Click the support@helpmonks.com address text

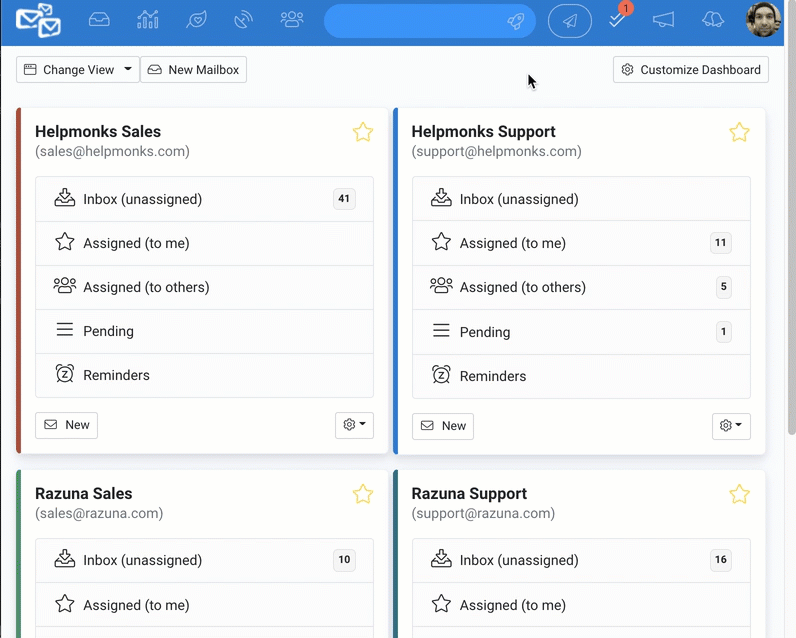point(496,151)
